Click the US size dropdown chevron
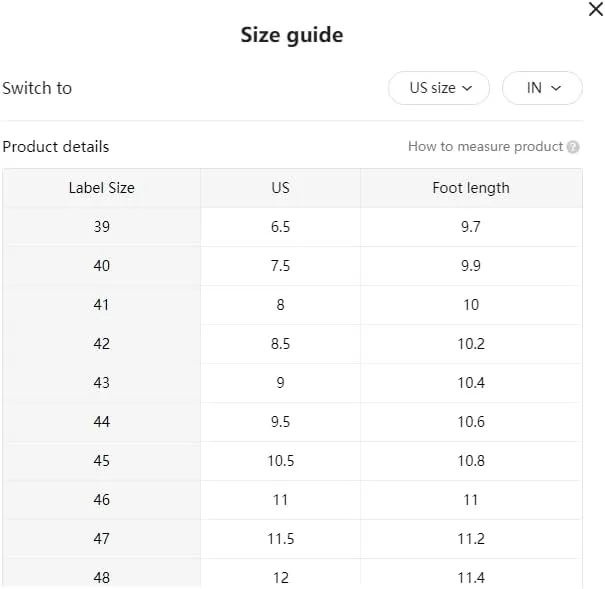This screenshot has height=589, width=605. (467, 88)
